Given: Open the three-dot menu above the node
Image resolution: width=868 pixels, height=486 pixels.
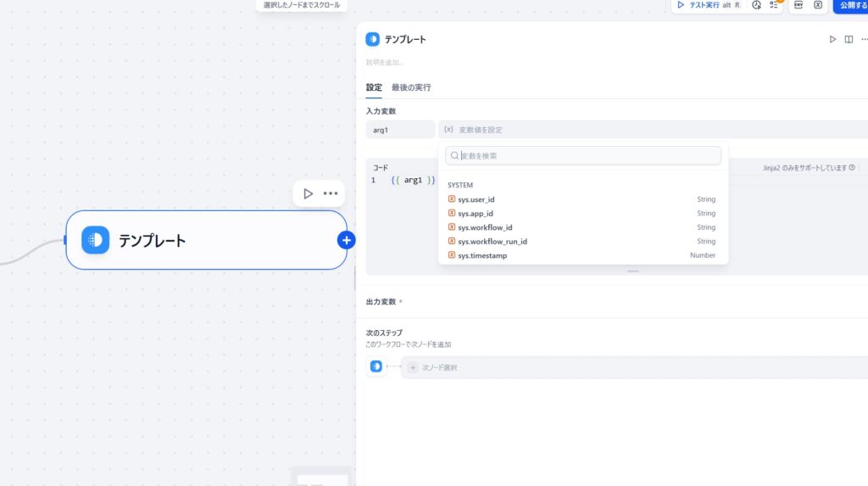Looking at the screenshot, I should 331,193.
